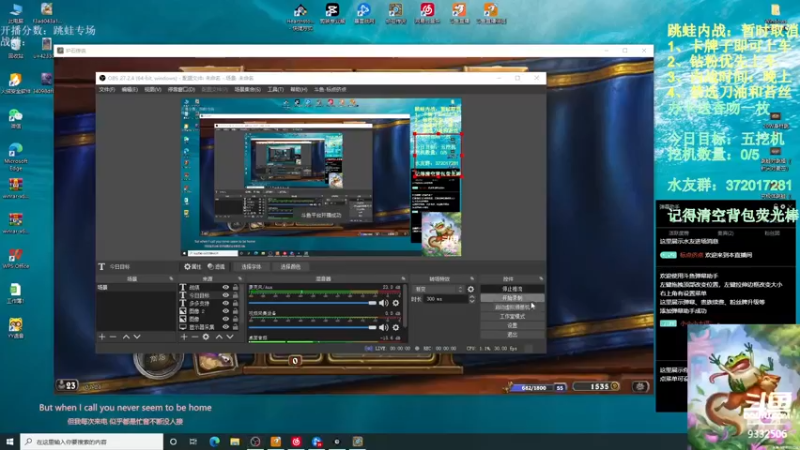Increase transition duration with up arrow
This screenshot has height=450, width=800.
click(x=472, y=297)
